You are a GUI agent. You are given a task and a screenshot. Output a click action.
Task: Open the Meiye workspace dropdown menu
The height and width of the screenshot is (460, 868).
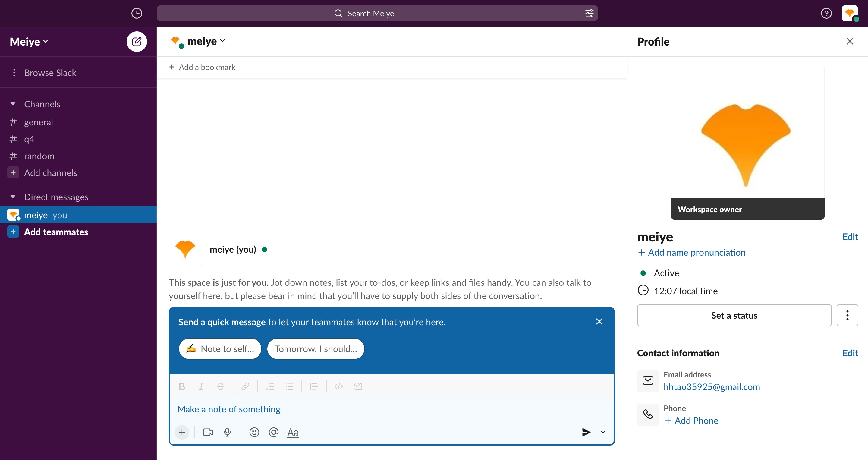[29, 42]
